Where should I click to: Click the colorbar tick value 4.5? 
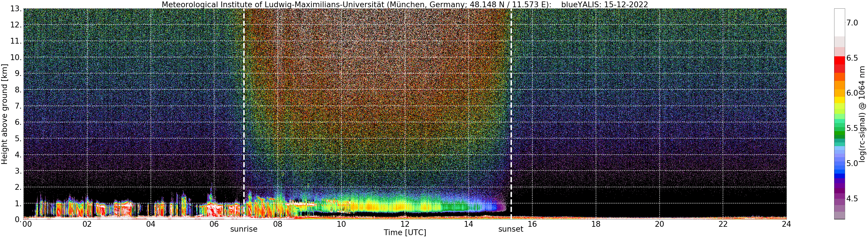pos(852,199)
